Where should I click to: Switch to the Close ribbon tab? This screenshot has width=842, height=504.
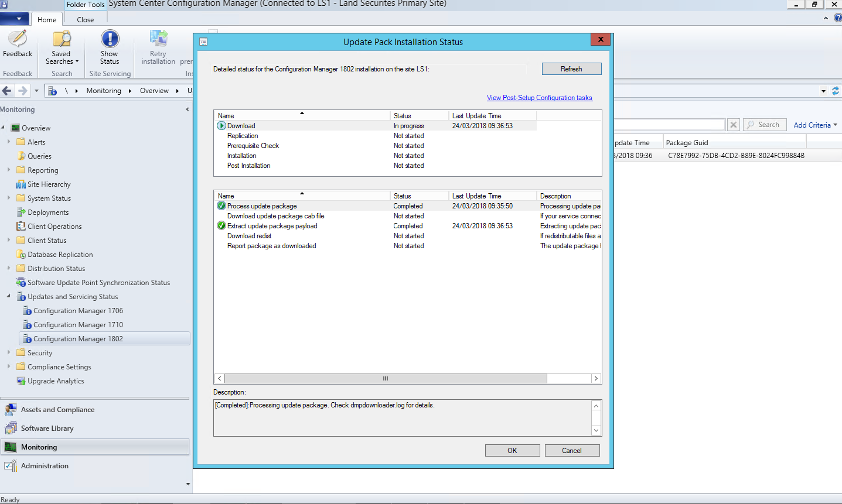point(86,19)
